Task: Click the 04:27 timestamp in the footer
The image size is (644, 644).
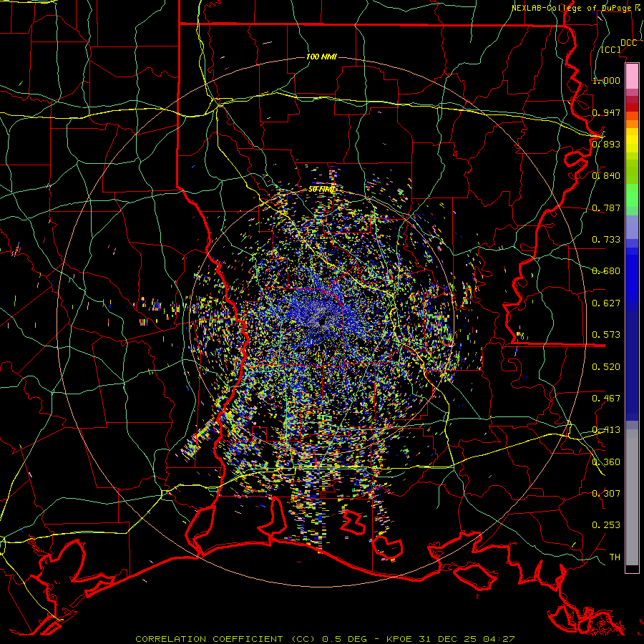Action: (499, 639)
